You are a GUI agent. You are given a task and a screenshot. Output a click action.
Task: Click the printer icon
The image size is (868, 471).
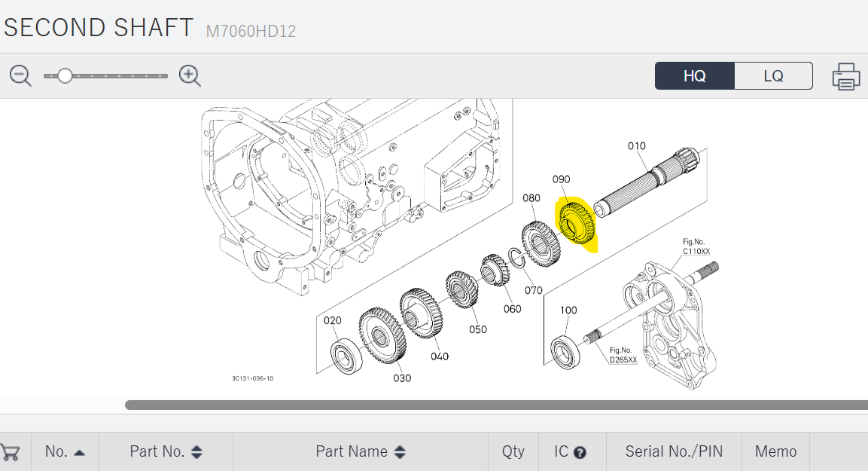tap(846, 77)
